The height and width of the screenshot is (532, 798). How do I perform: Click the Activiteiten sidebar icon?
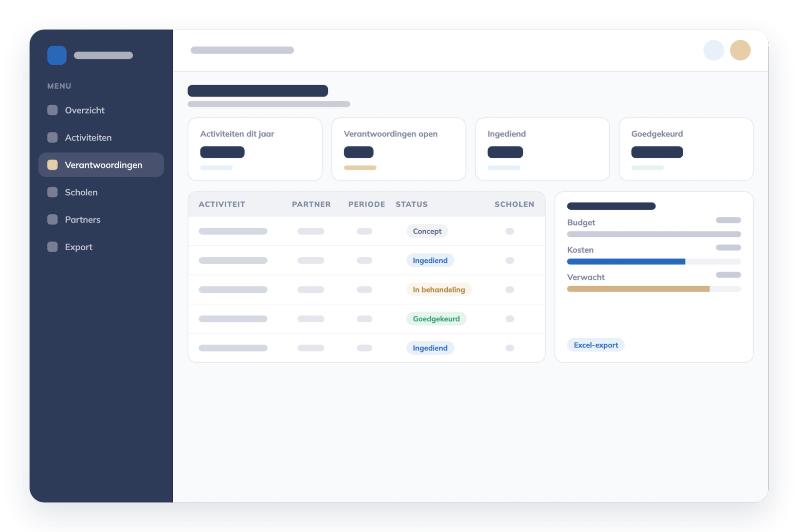click(53, 137)
